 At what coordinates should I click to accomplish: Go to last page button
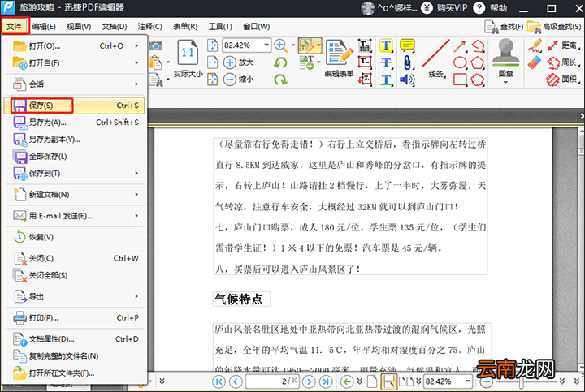click(326, 381)
